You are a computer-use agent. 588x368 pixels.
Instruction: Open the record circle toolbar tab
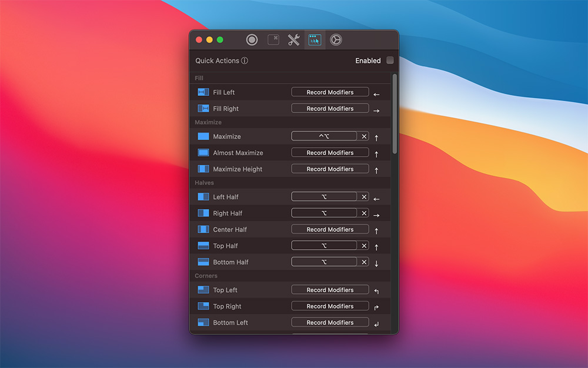[x=252, y=40]
